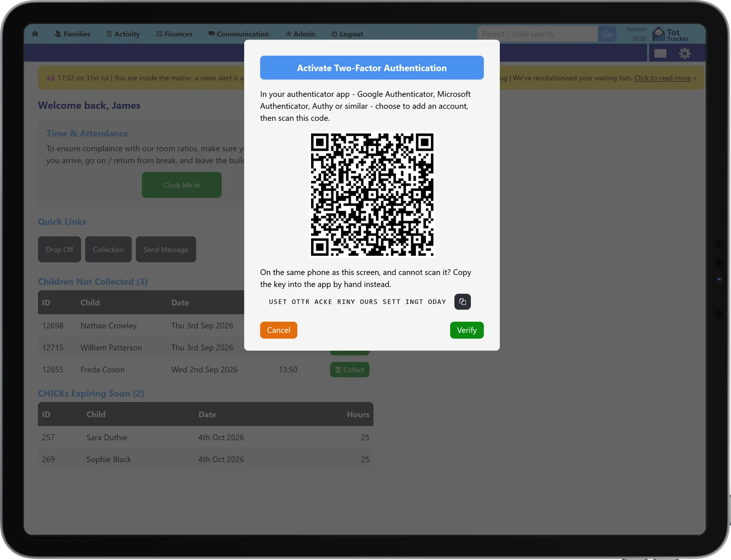This screenshot has width=731, height=560.
Task: Open the Finances menu
Action: point(174,34)
